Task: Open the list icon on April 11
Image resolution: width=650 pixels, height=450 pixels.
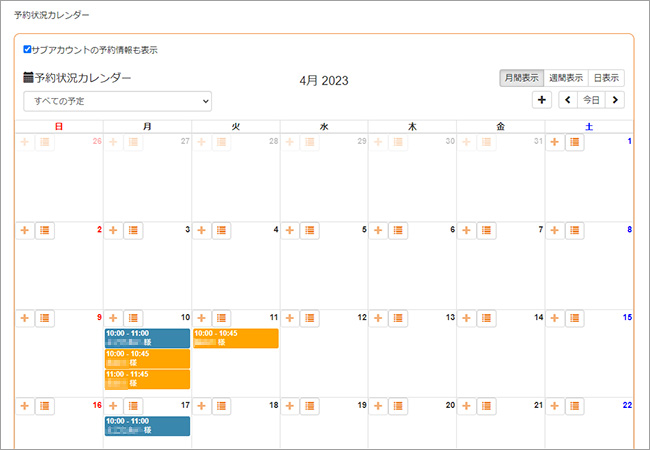Action: click(x=221, y=318)
